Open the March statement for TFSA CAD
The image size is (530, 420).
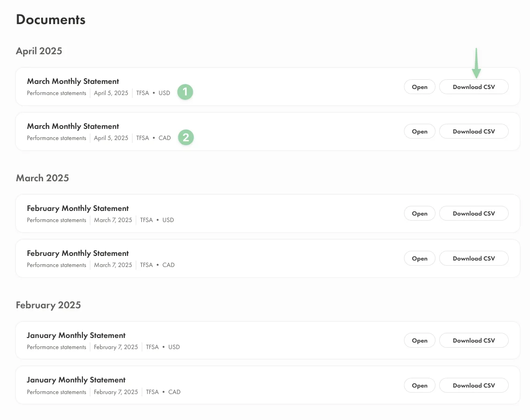419,132
